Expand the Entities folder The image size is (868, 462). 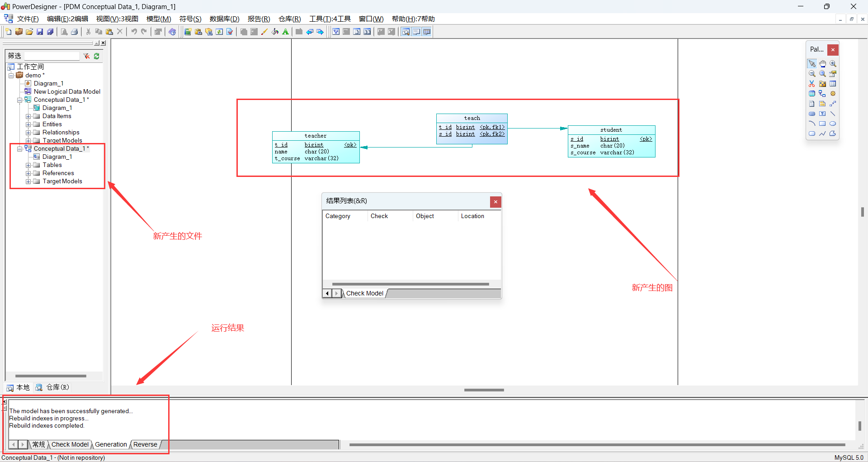[28, 124]
